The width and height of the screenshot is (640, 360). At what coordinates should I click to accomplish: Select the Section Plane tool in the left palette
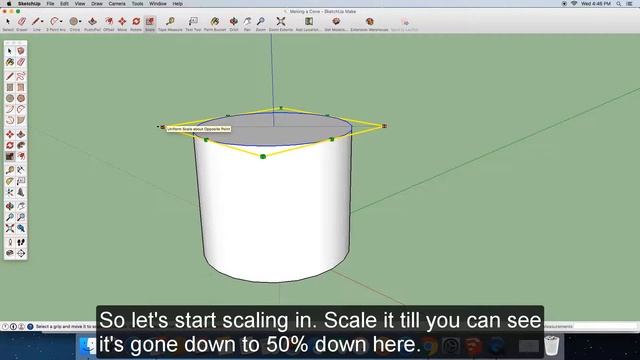pyautogui.click(x=21, y=253)
